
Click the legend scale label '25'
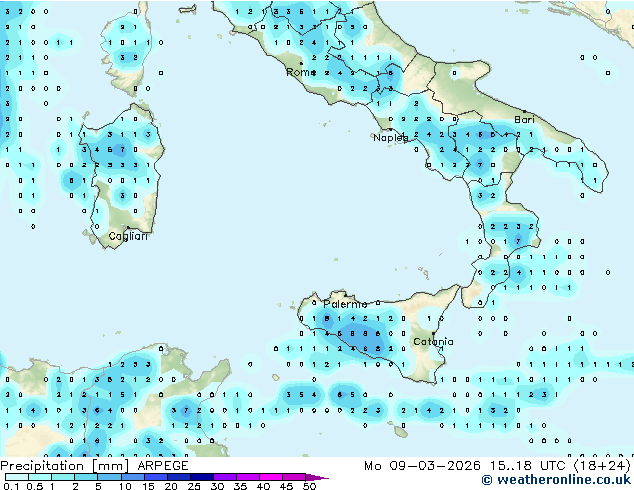pyautogui.click(x=194, y=486)
